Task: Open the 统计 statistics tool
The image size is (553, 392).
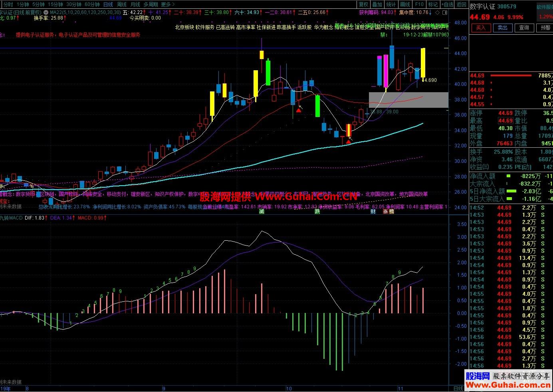Action: point(391,4)
